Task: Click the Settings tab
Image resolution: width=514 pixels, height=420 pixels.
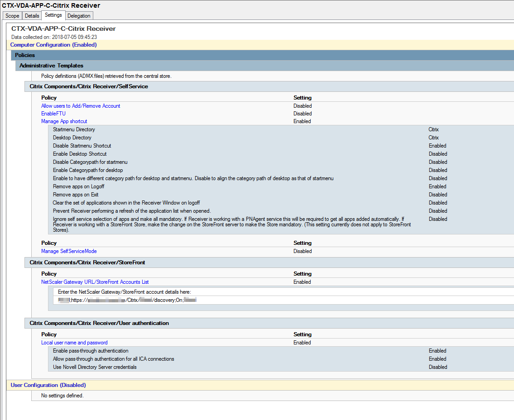Action: 53,15
